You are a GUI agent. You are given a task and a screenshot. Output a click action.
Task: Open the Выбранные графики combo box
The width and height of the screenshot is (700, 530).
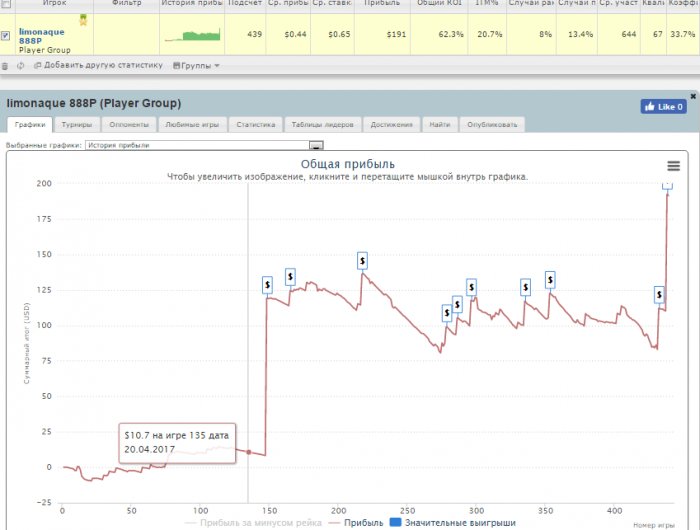(x=204, y=145)
